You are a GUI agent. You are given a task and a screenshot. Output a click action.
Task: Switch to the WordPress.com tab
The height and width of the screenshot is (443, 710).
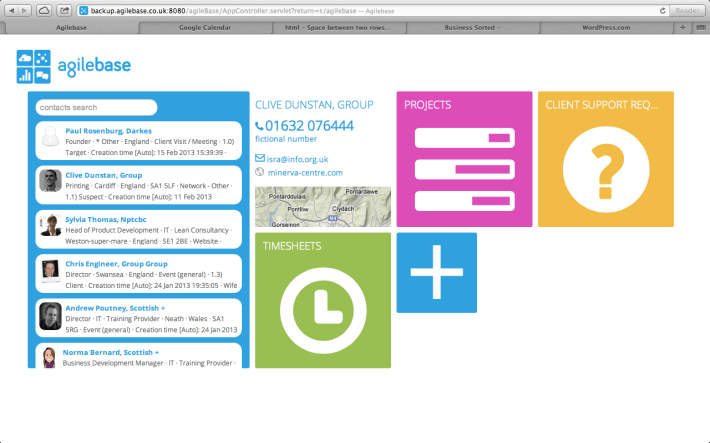(606, 28)
